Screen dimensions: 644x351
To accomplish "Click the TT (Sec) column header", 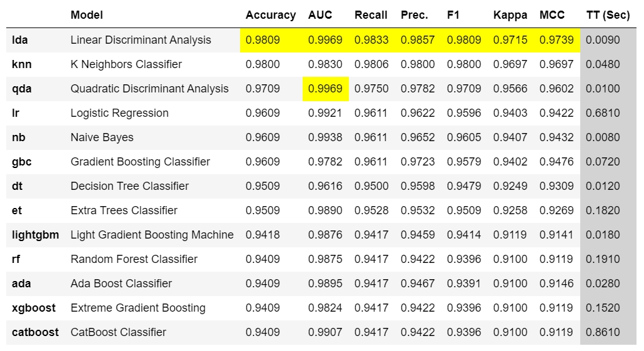I will coord(608,15).
